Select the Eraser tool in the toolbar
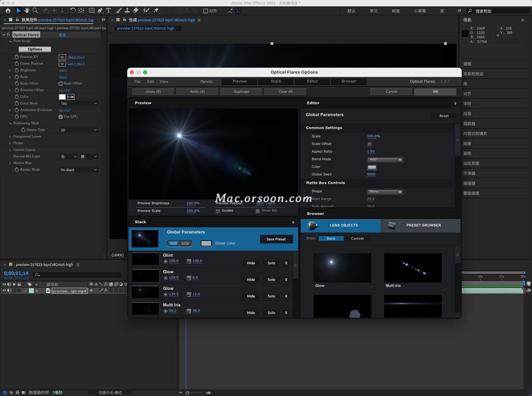 (136, 11)
